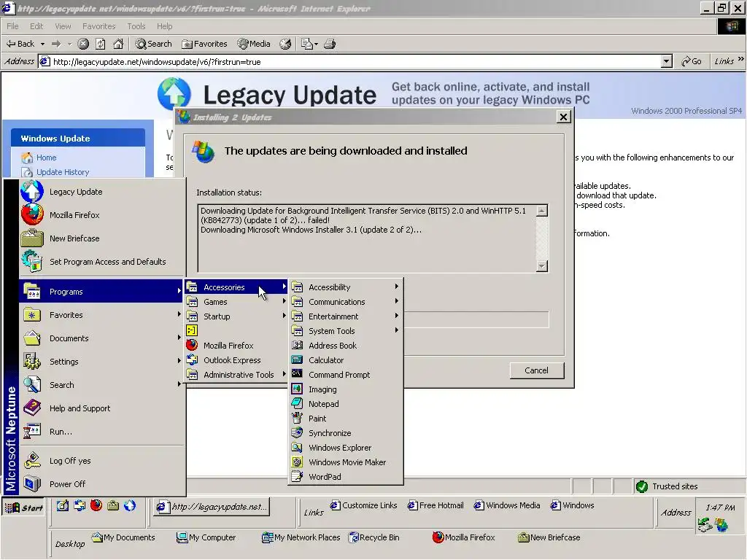Screen dimensions: 747x560
Task: Open Notepad in Accessories submenu
Action: coord(346,404)
